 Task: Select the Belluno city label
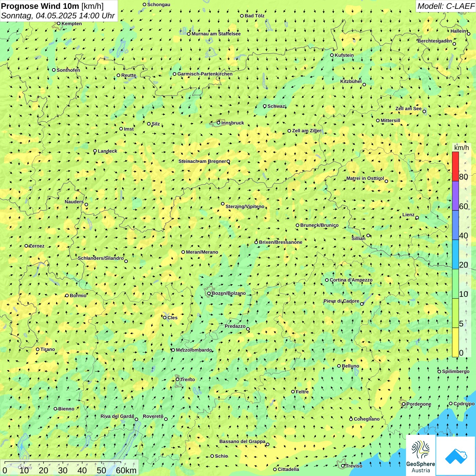pyautogui.click(x=350, y=366)
